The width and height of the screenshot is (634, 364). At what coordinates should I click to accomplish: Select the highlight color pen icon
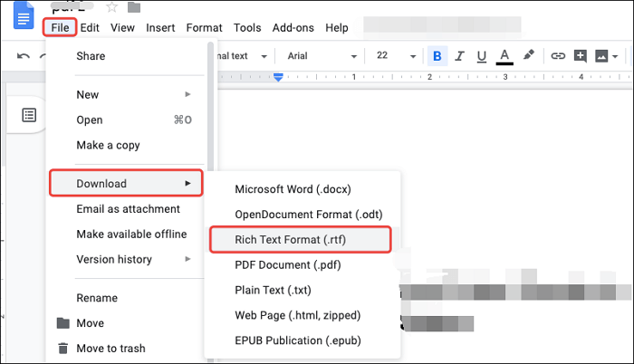pyautogui.click(x=528, y=55)
